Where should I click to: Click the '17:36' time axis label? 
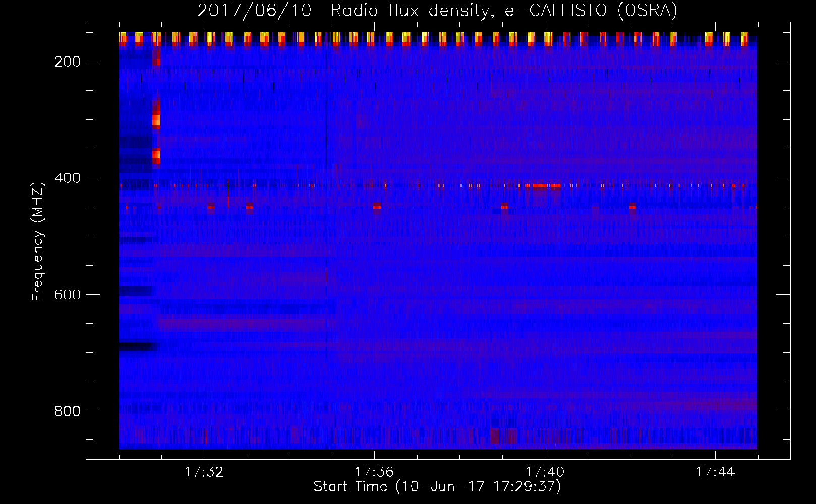click(x=374, y=472)
